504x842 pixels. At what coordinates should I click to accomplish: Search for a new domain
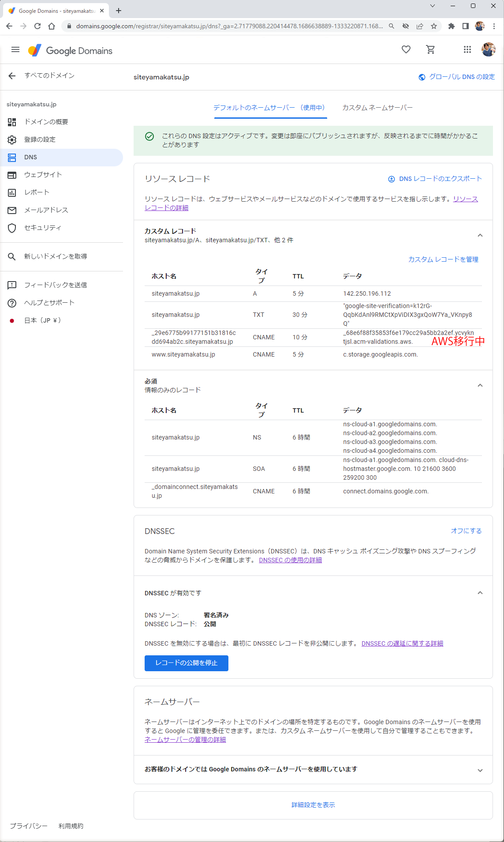tap(62, 256)
